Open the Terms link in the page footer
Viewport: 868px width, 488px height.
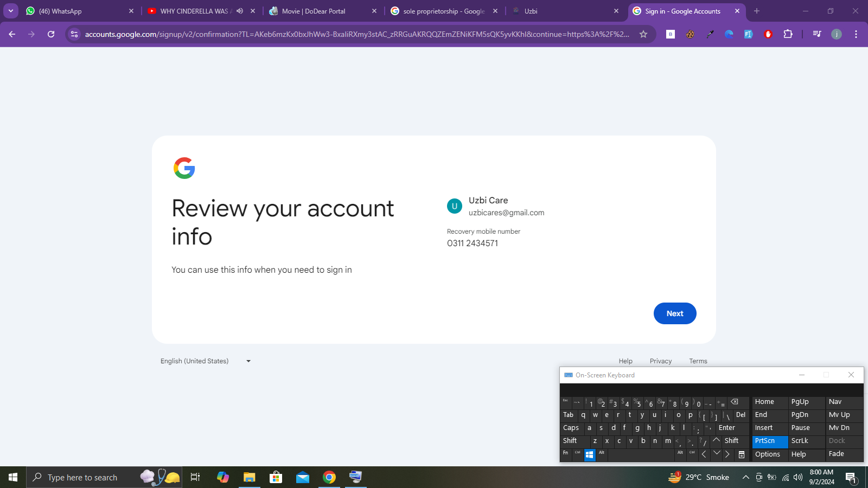698,361
